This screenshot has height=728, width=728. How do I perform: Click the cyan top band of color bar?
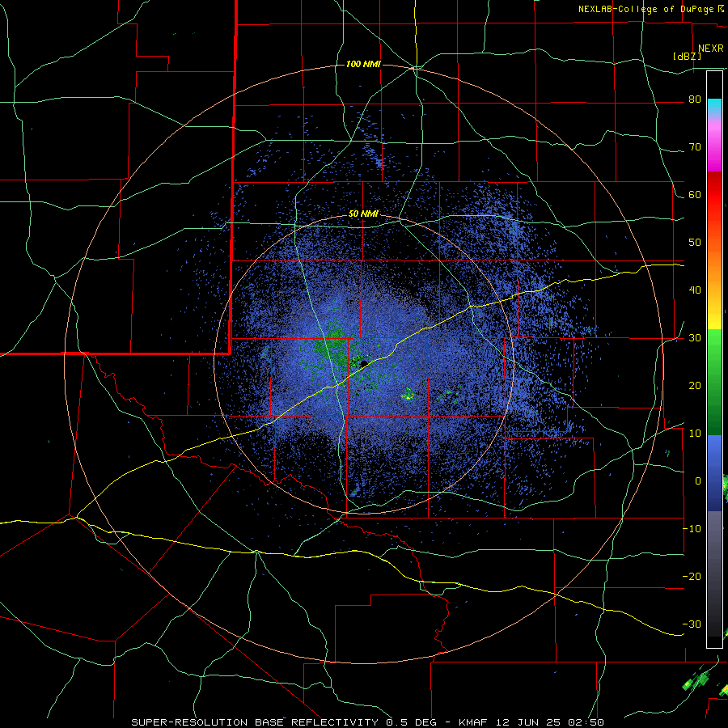(714, 106)
